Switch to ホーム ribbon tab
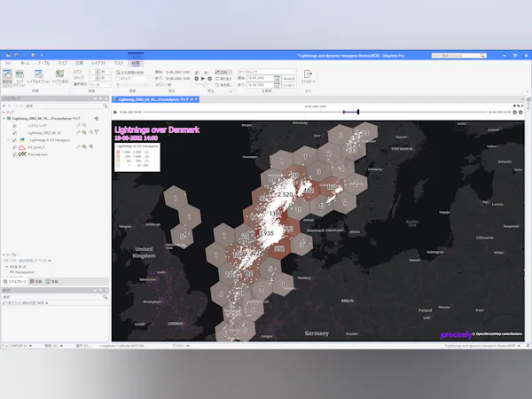This screenshot has width=532, height=399. (x=25, y=63)
